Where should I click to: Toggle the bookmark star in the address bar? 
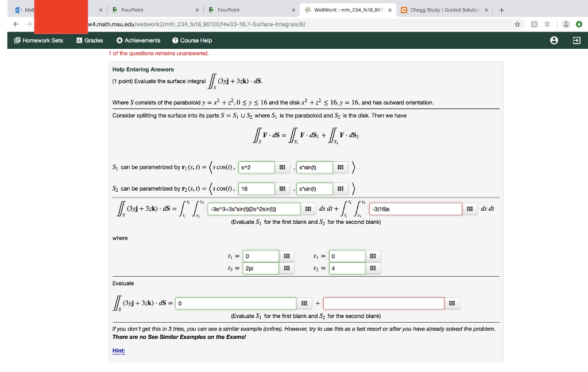point(517,24)
